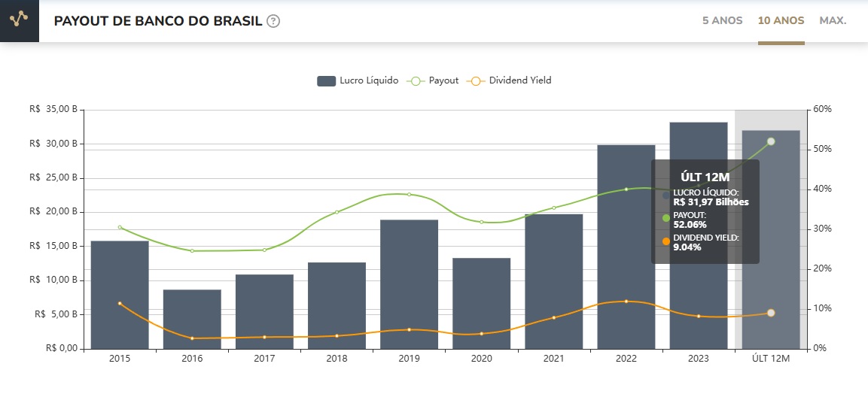Click the Payout point for 2017
Viewport: 868px width, 394px height.
pyautogui.click(x=264, y=250)
